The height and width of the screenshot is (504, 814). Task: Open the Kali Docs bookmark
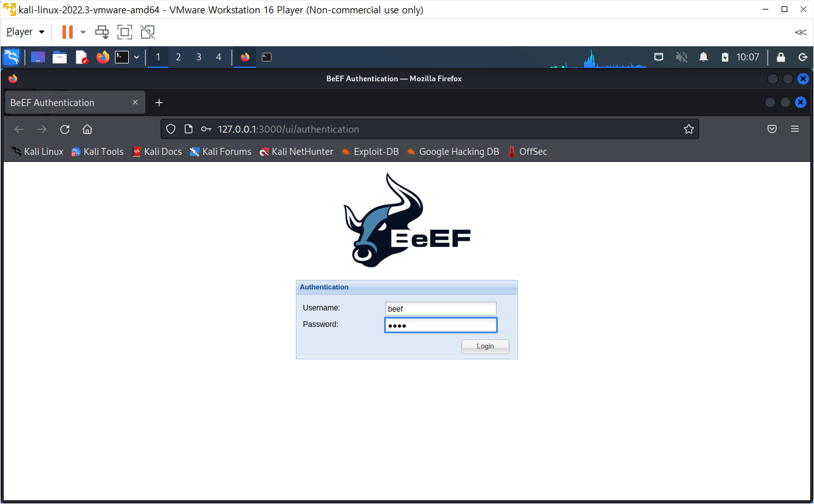[157, 152]
